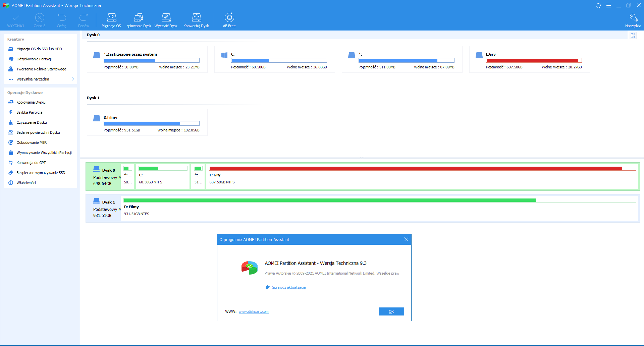Viewport: 644px width, 346px height.
Task: Select the E:Gry partition card
Action: pos(530,59)
